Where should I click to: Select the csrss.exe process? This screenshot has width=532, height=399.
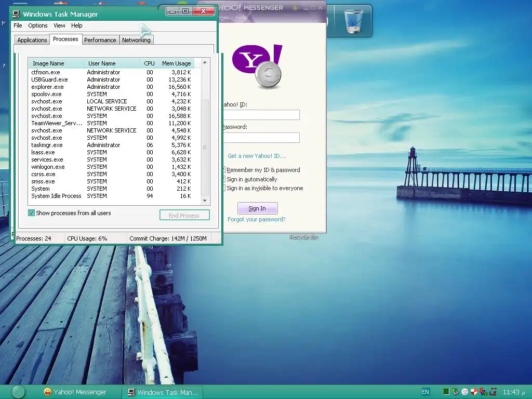point(111,174)
